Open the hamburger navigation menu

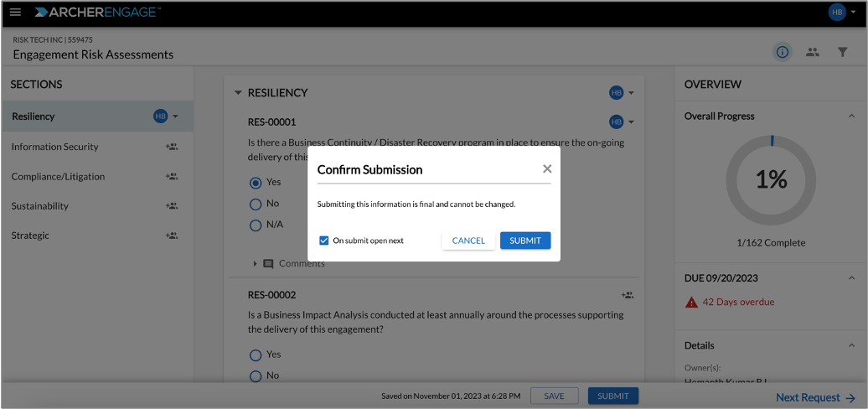tap(15, 13)
